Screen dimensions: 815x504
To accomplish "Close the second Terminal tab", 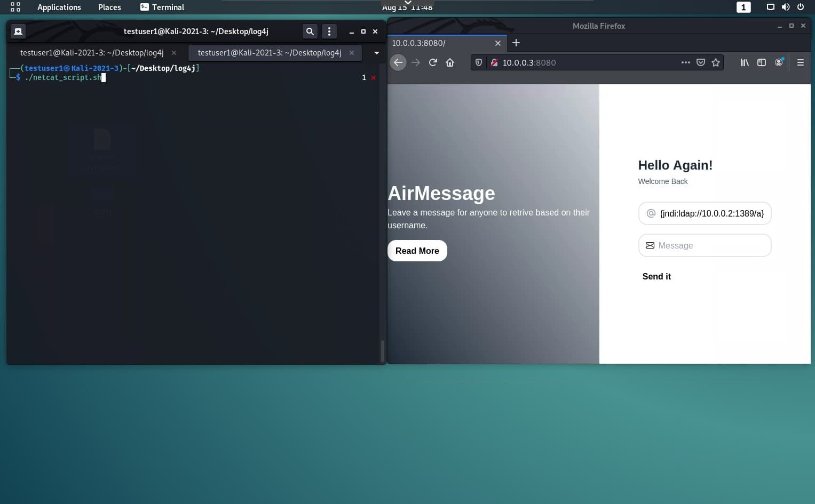I will point(352,53).
